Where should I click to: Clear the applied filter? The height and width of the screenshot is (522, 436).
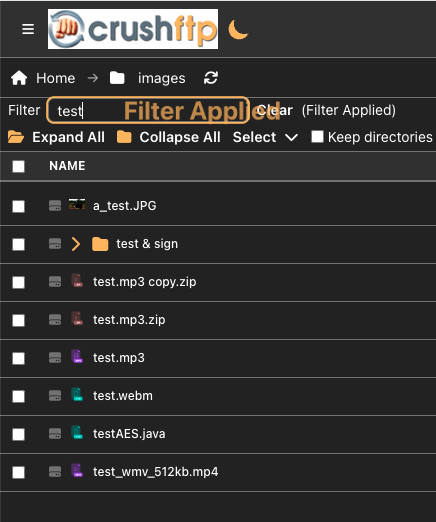coord(275,110)
